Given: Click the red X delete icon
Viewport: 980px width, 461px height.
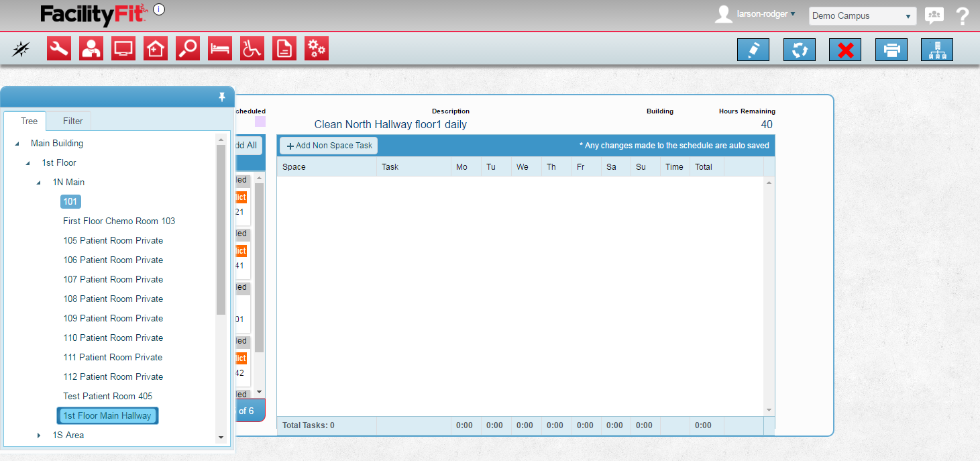Looking at the screenshot, I should 845,50.
